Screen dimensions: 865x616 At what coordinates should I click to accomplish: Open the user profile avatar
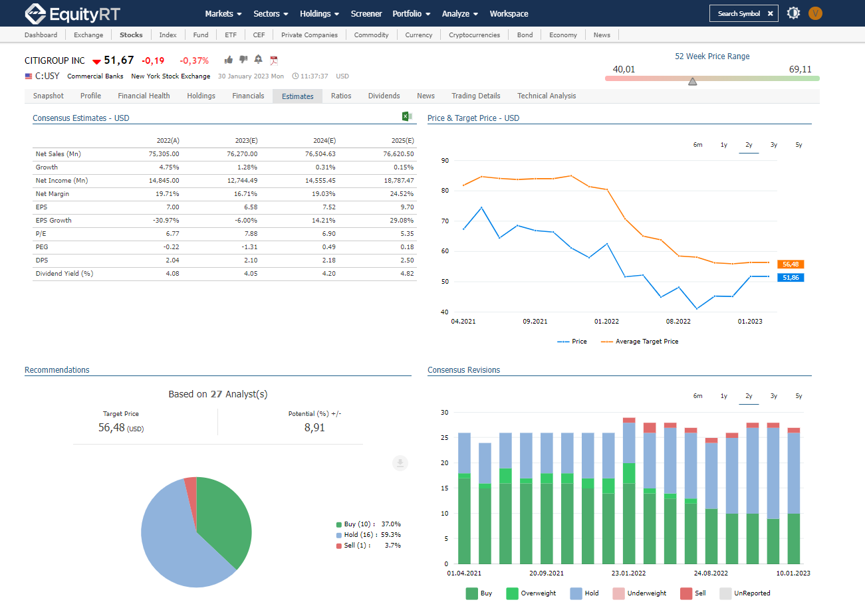point(815,13)
